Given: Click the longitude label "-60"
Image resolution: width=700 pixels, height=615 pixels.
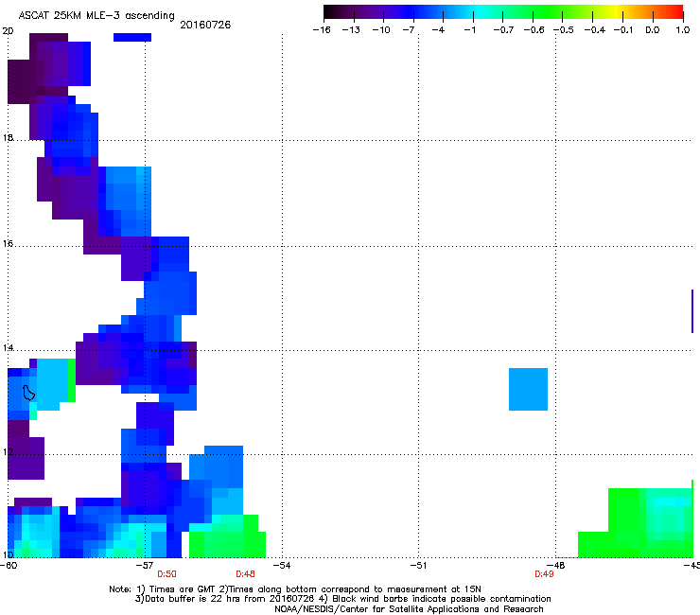Looking at the screenshot, I should [x=9, y=566].
